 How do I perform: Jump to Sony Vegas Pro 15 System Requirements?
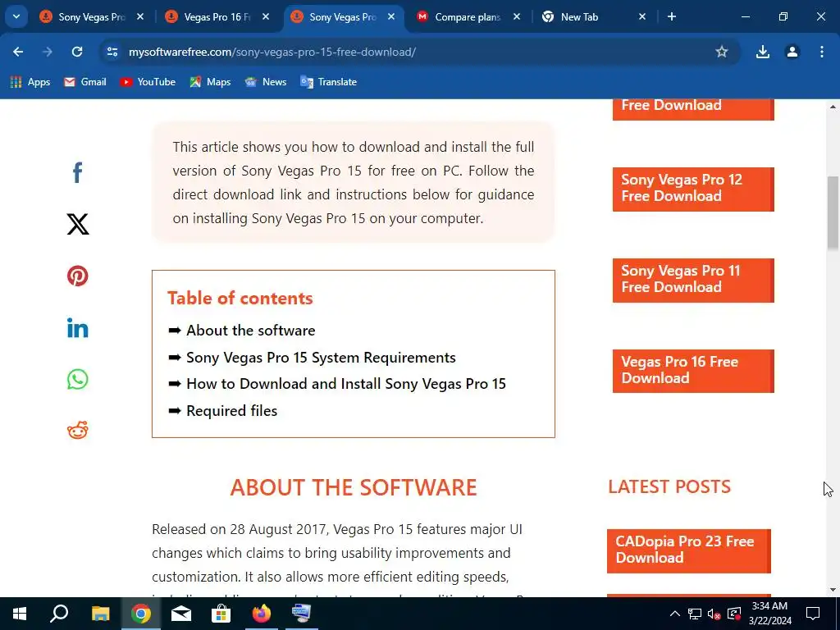321,358
